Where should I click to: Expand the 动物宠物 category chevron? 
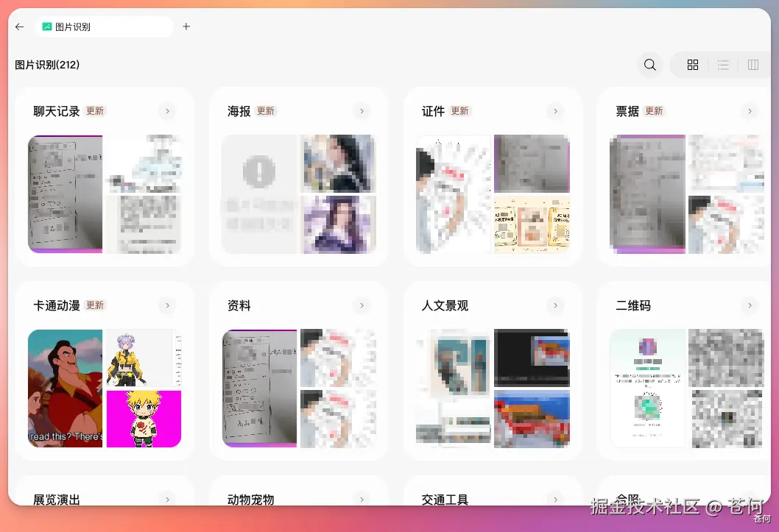(x=362, y=499)
